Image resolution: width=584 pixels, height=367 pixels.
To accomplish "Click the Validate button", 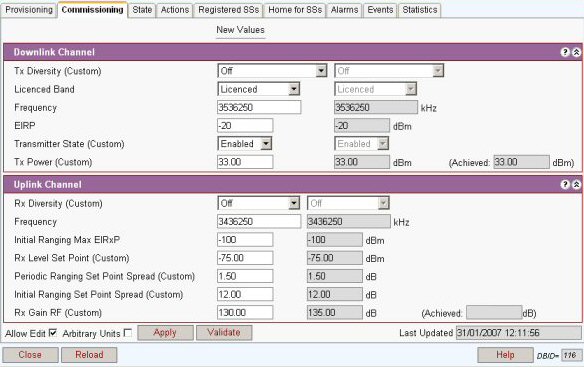I will coord(224,333).
